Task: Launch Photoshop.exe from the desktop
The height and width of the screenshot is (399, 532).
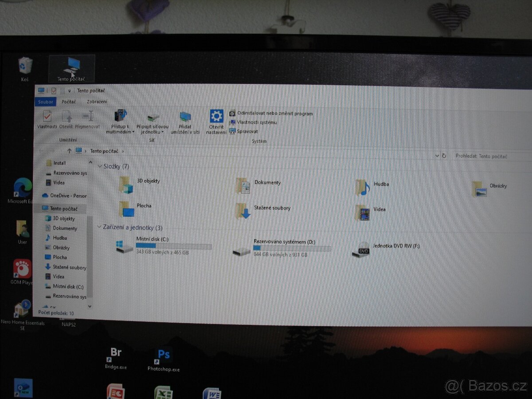Action: click(x=164, y=356)
